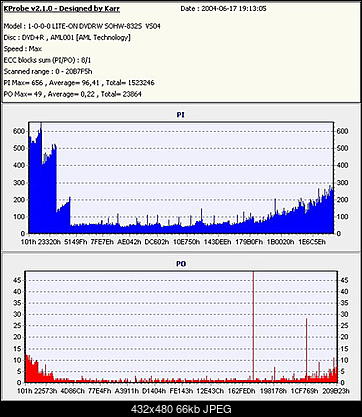Click the PO spike peaking near 28
Viewport: 362px width, 417px height.
[x=306, y=349]
